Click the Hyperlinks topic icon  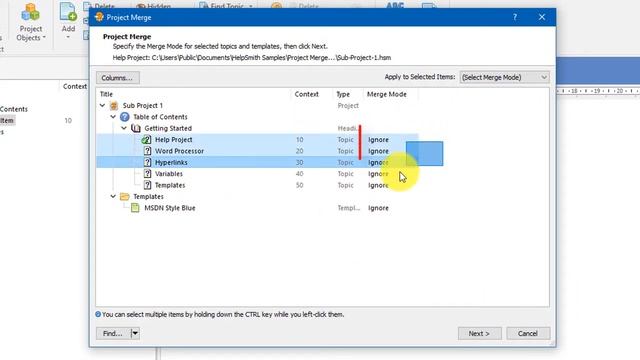pos(147,162)
